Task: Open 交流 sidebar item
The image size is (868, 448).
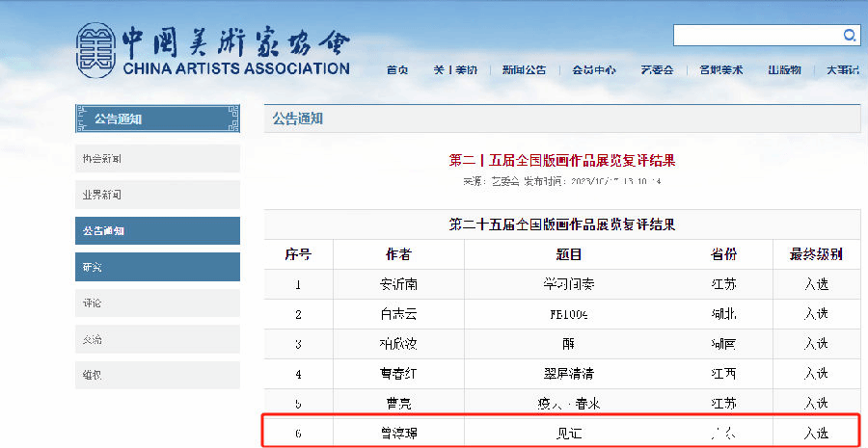Action: (157, 339)
